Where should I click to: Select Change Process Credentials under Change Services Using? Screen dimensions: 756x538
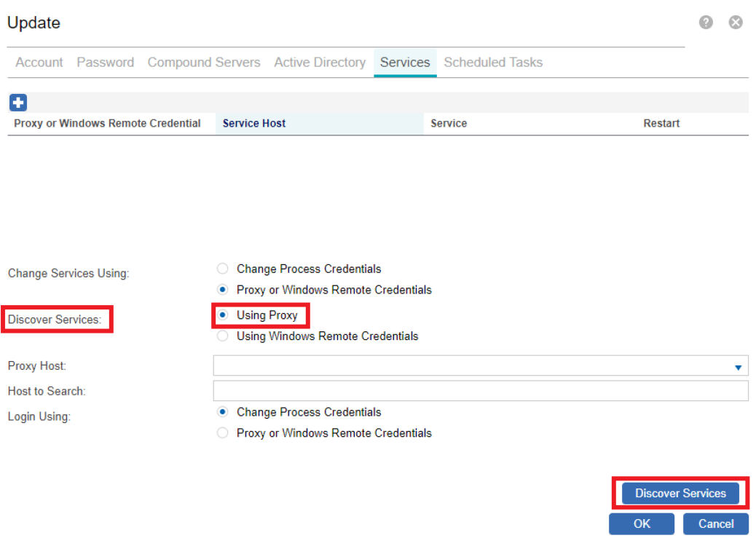tap(224, 269)
